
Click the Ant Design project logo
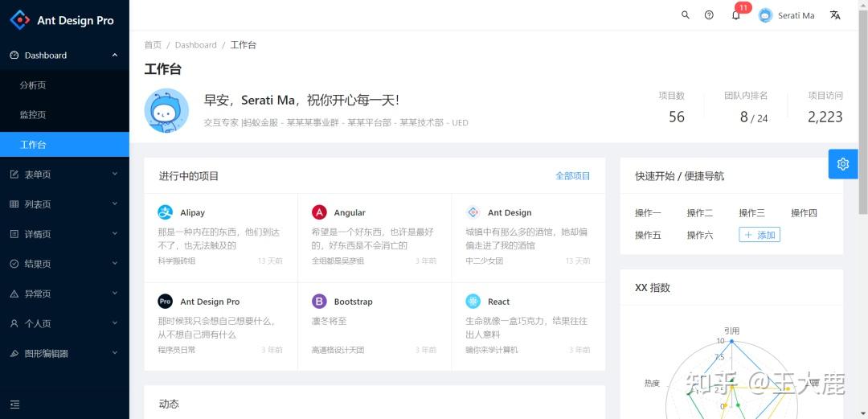click(x=473, y=212)
